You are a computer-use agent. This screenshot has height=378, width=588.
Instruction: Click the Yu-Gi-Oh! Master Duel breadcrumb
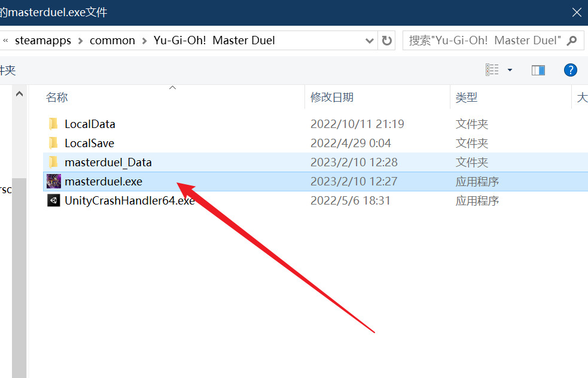pos(214,40)
